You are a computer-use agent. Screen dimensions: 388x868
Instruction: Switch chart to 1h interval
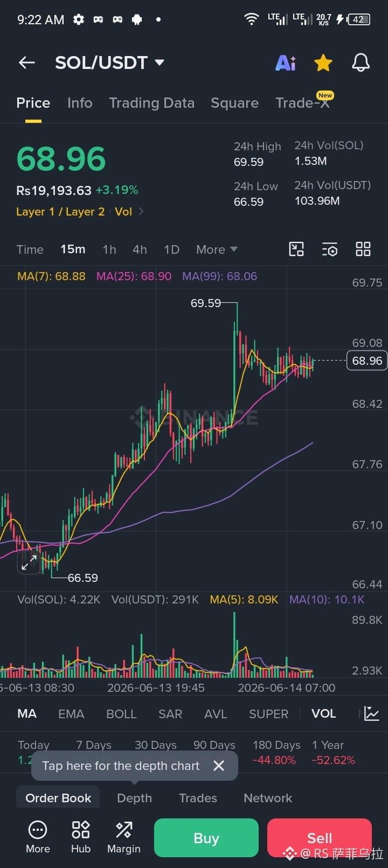pos(109,249)
